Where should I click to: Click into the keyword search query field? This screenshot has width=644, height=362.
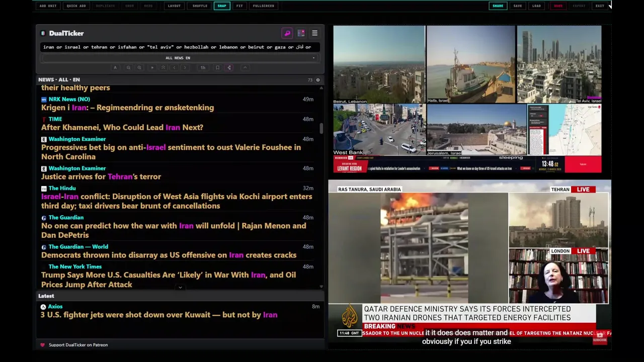(180, 47)
